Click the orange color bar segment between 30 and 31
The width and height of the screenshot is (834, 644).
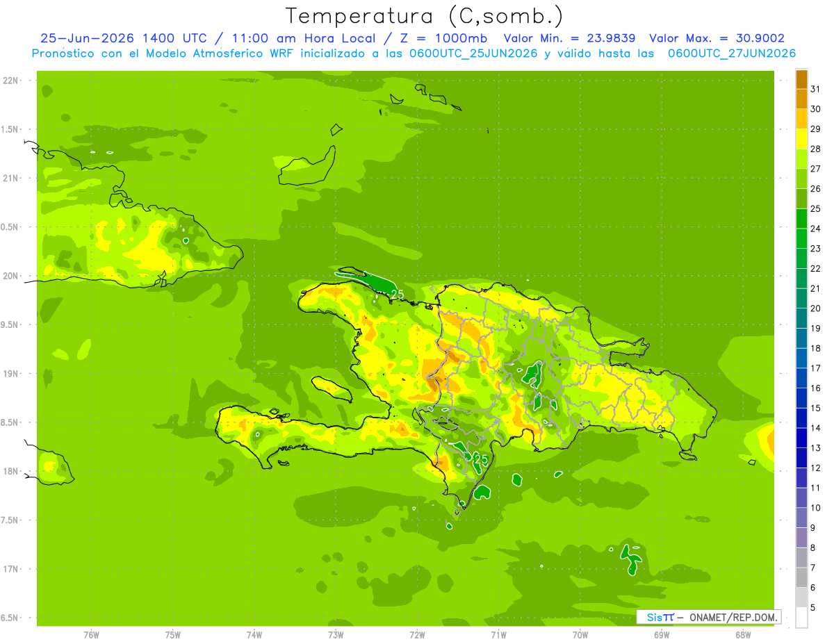(x=801, y=99)
